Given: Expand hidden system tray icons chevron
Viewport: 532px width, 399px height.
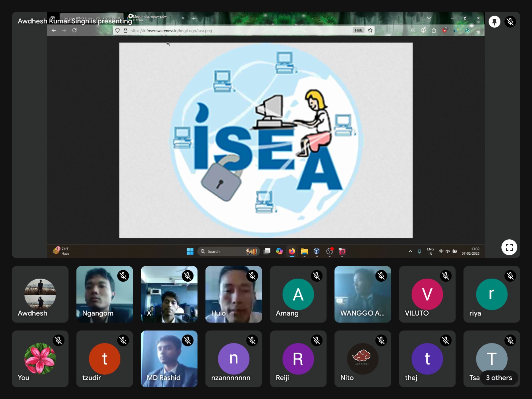Looking at the screenshot, I should [410, 251].
